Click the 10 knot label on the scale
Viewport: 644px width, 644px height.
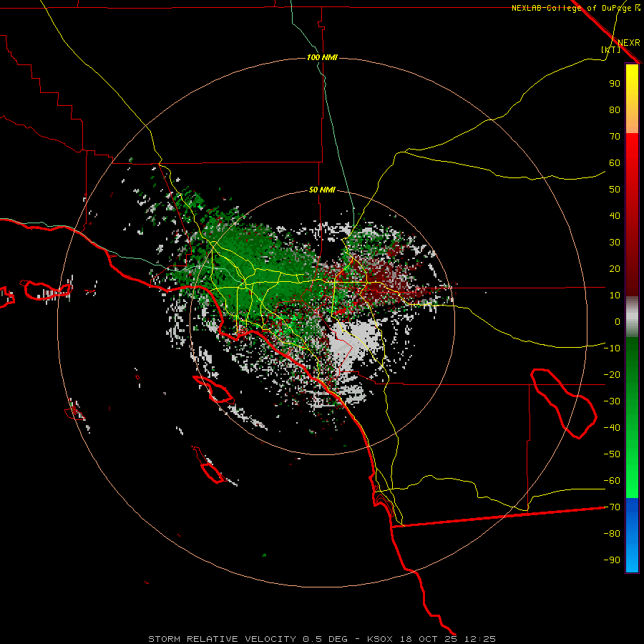[615, 296]
